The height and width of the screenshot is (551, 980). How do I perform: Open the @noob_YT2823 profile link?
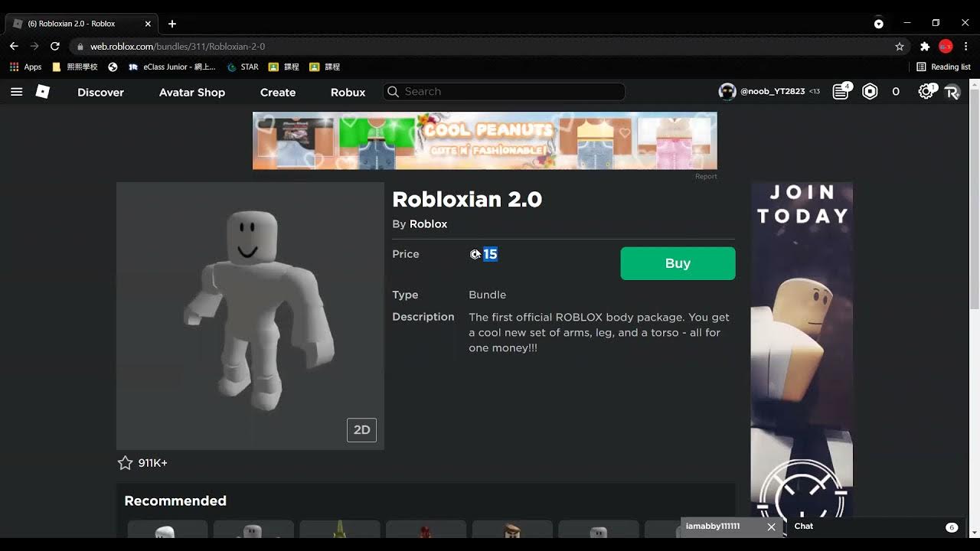click(773, 92)
